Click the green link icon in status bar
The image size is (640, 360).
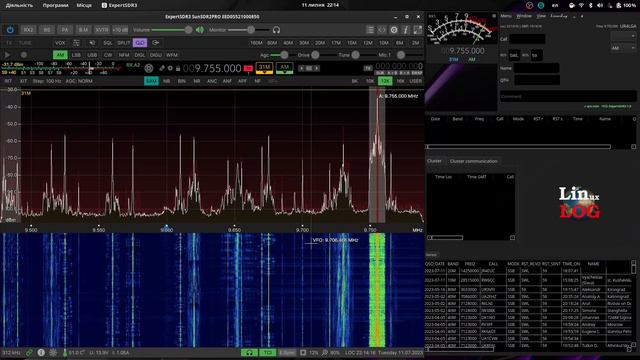point(29,352)
